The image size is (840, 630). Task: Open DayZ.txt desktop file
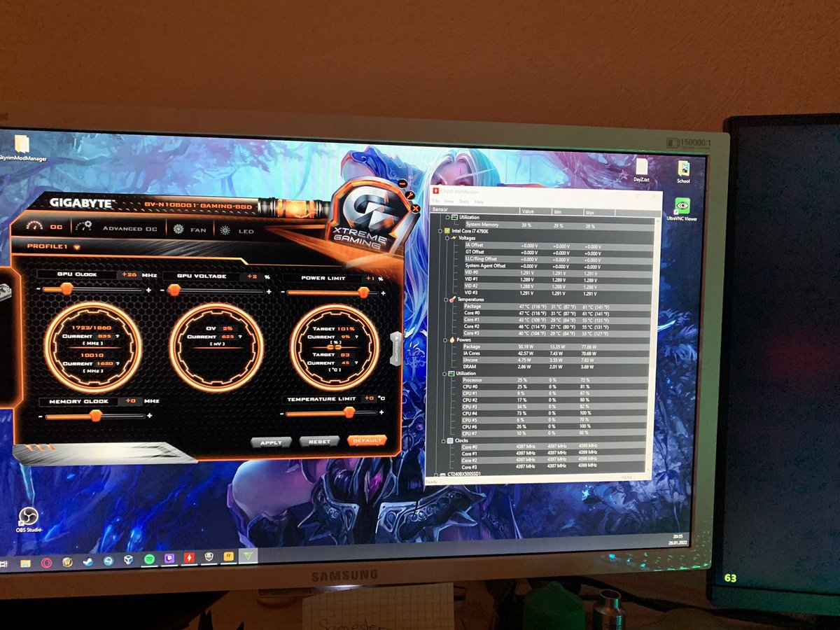point(641,170)
